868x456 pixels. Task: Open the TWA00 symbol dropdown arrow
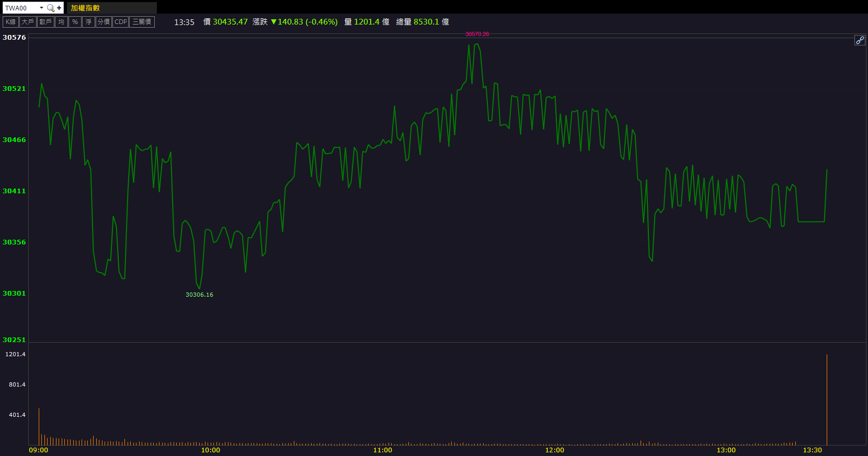(41, 8)
